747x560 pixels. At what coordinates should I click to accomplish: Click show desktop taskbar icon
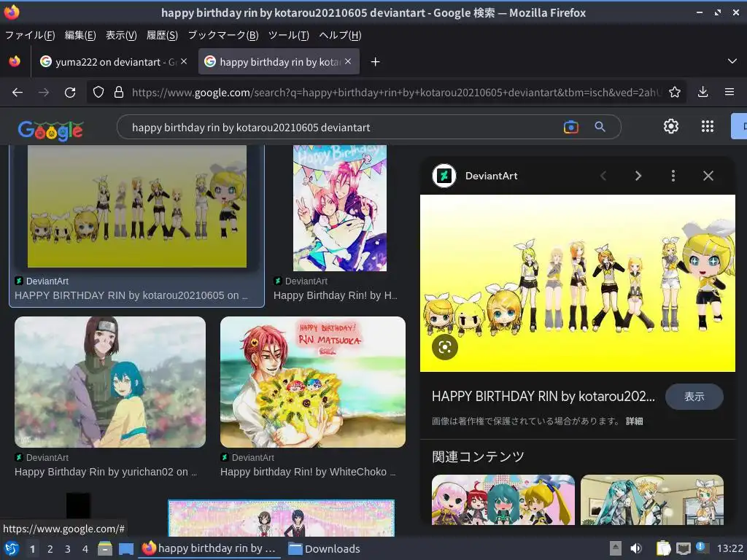click(126, 548)
